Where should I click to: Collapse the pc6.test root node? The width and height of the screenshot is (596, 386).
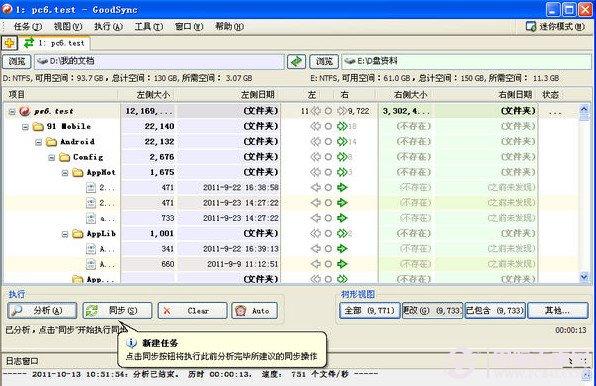(x=12, y=112)
